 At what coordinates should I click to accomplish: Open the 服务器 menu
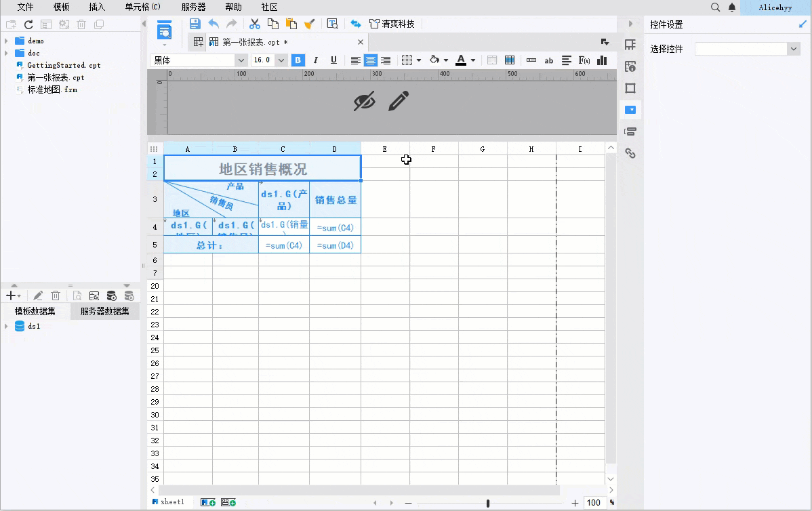tap(194, 7)
